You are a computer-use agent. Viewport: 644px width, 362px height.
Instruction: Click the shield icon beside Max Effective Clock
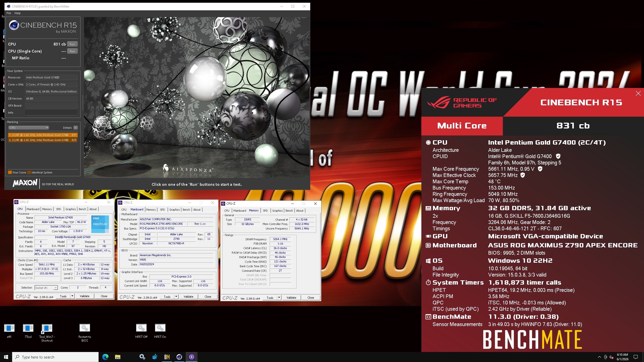click(x=522, y=175)
